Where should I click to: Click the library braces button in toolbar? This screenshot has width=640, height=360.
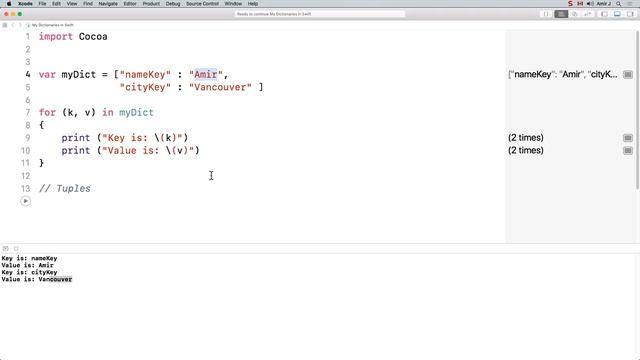pos(546,14)
